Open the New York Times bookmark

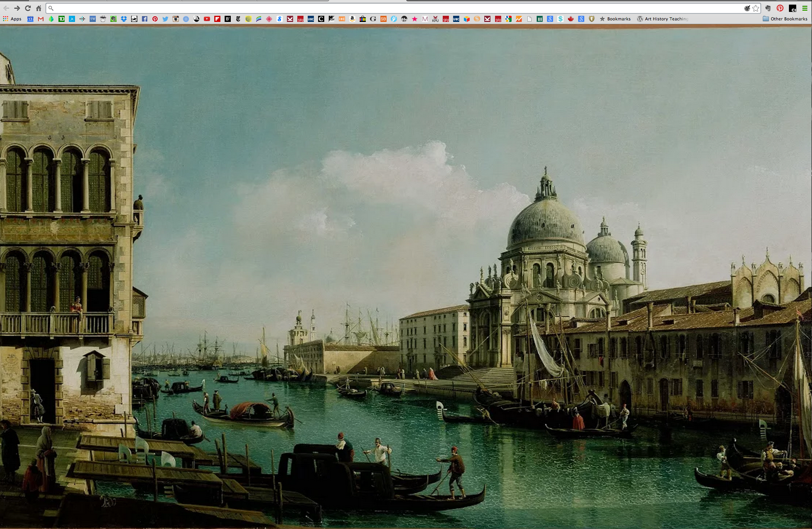pos(238,19)
